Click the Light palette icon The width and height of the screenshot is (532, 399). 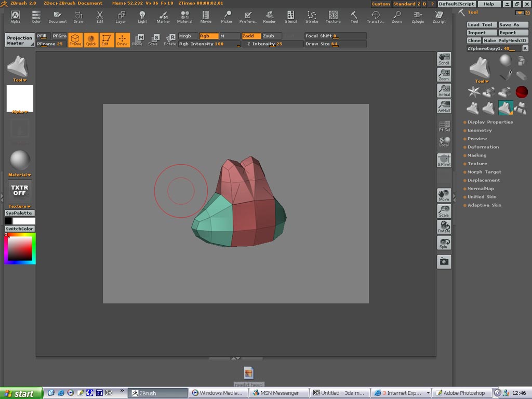pos(142,17)
